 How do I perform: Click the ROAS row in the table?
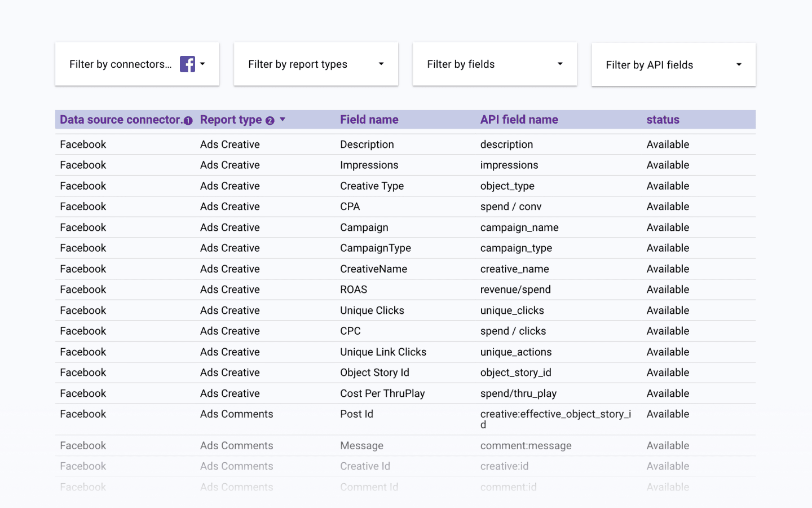pyautogui.click(x=353, y=289)
